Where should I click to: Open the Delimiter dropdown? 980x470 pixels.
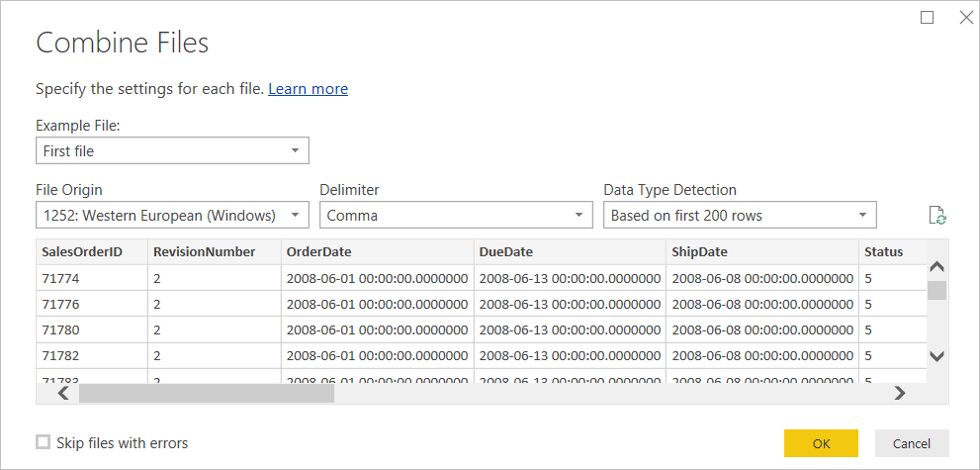(x=456, y=215)
